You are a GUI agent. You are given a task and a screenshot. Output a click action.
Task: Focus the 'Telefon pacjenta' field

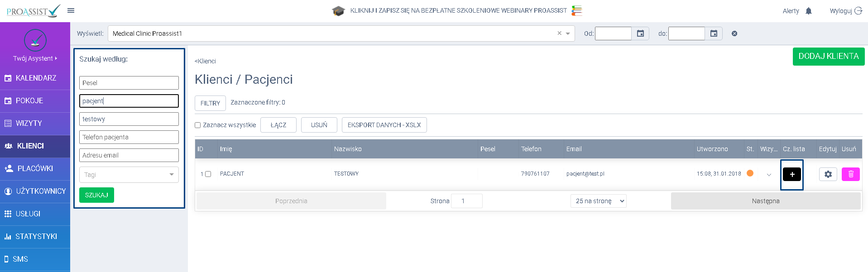pyautogui.click(x=129, y=137)
